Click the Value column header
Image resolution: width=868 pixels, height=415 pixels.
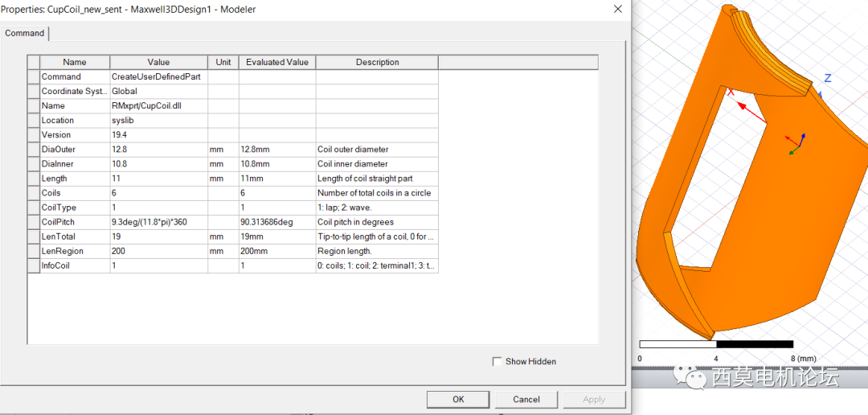[159, 62]
